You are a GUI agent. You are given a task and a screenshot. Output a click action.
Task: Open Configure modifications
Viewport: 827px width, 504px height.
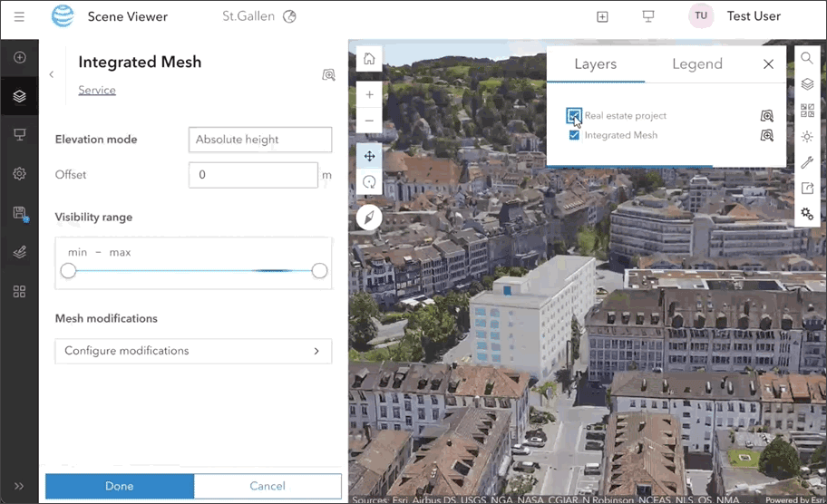click(193, 351)
